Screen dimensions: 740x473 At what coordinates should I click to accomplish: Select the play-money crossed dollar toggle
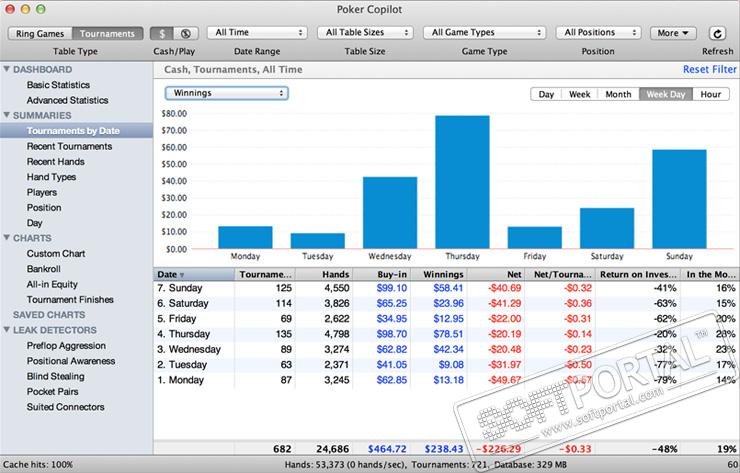coord(186,34)
